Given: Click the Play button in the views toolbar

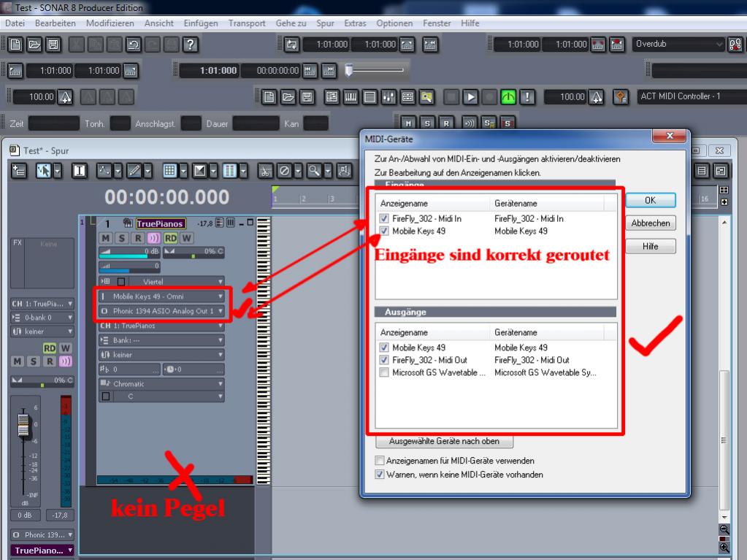Looking at the screenshot, I should tap(470, 97).
